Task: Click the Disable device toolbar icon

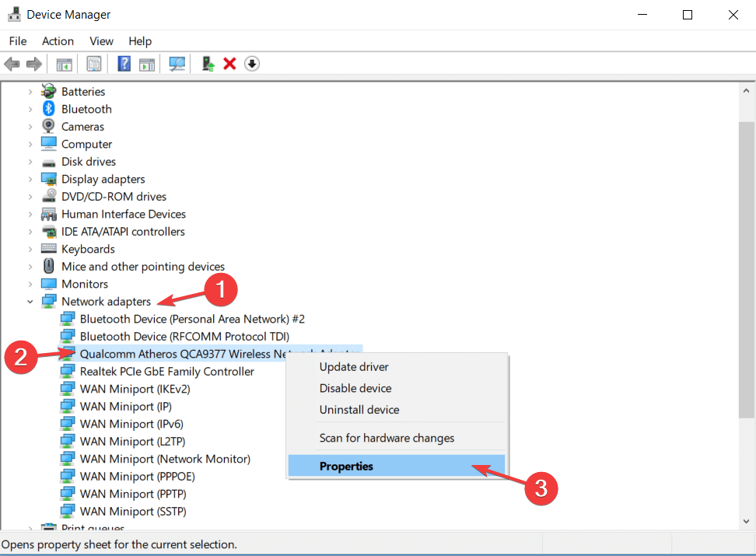Action: 251,63
